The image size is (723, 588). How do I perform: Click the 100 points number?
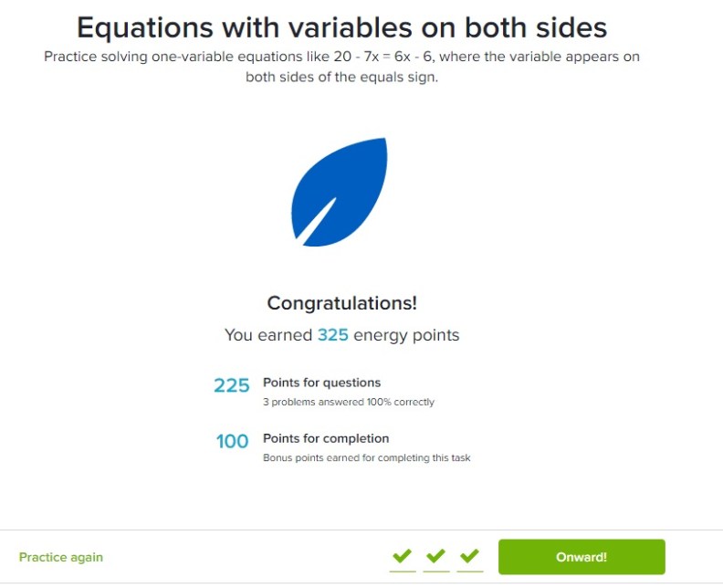pyautogui.click(x=232, y=442)
